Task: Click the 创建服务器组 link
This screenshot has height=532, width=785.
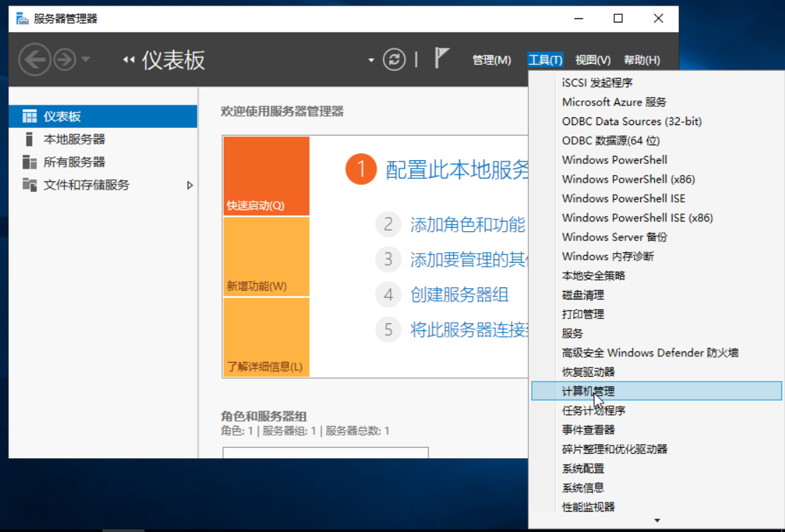Action: (x=459, y=294)
